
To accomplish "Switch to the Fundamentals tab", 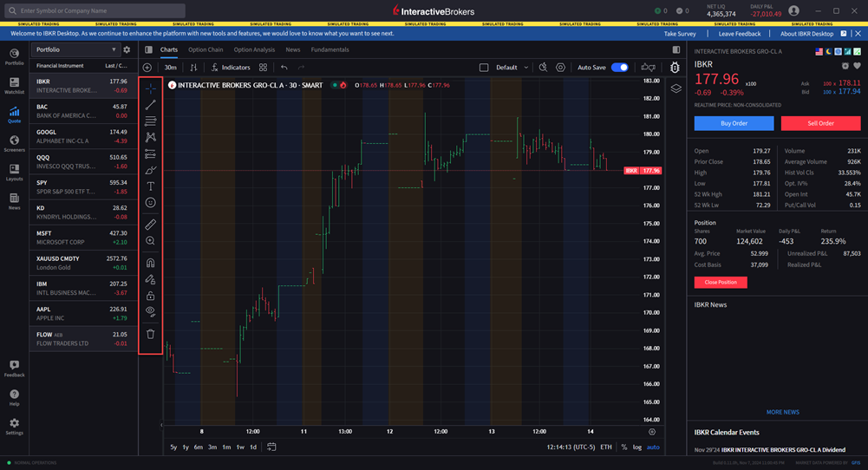I will click(330, 49).
